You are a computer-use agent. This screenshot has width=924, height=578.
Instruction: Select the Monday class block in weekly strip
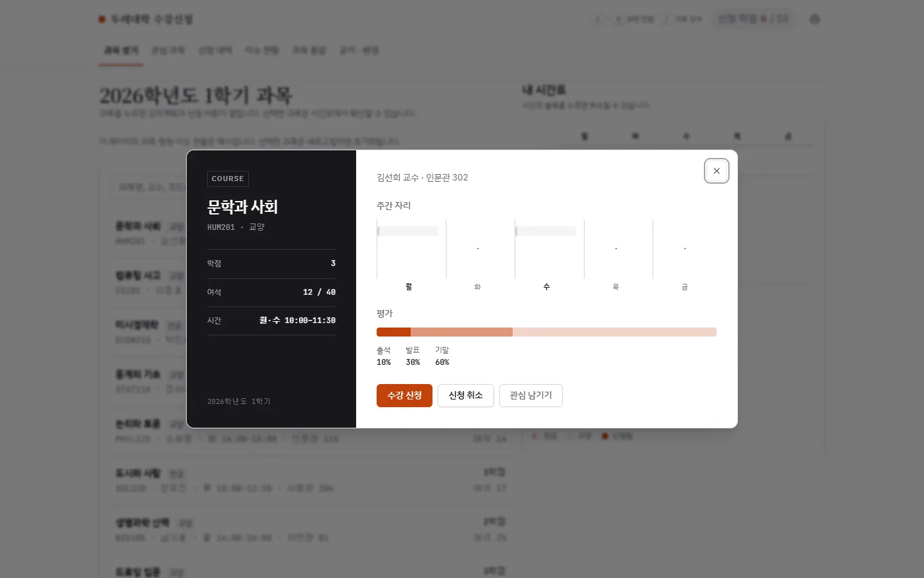coord(408,231)
